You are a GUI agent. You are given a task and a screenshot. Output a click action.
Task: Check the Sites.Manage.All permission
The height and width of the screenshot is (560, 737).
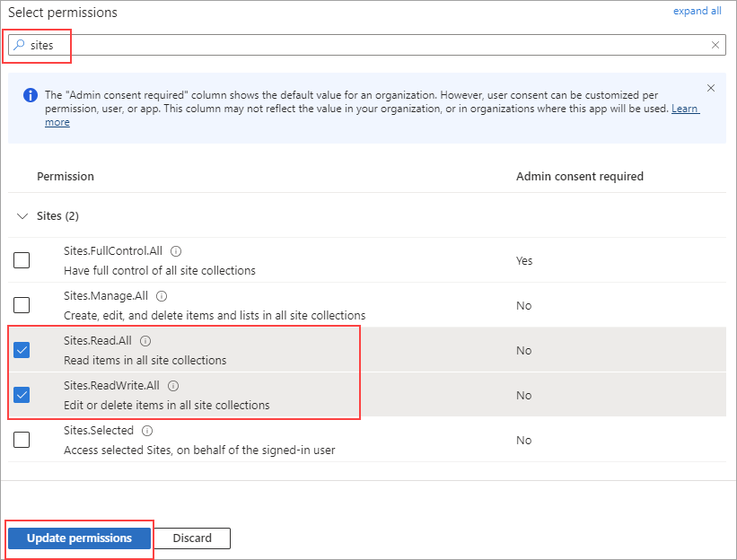(22, 305)
